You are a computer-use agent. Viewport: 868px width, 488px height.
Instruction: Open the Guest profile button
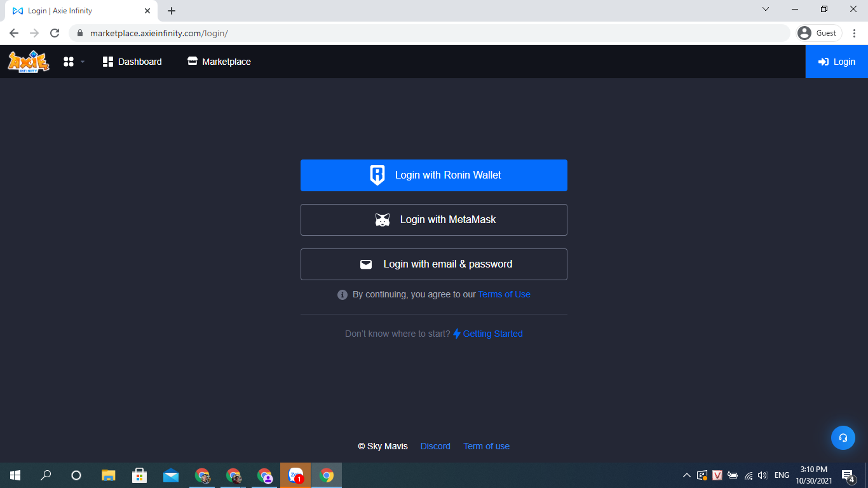point(819,33)
